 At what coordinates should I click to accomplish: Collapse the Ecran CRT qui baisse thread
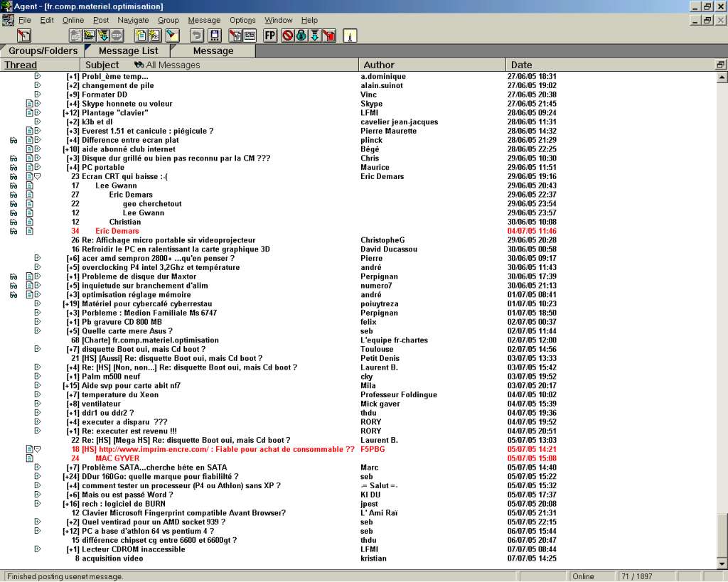(38, 176)
